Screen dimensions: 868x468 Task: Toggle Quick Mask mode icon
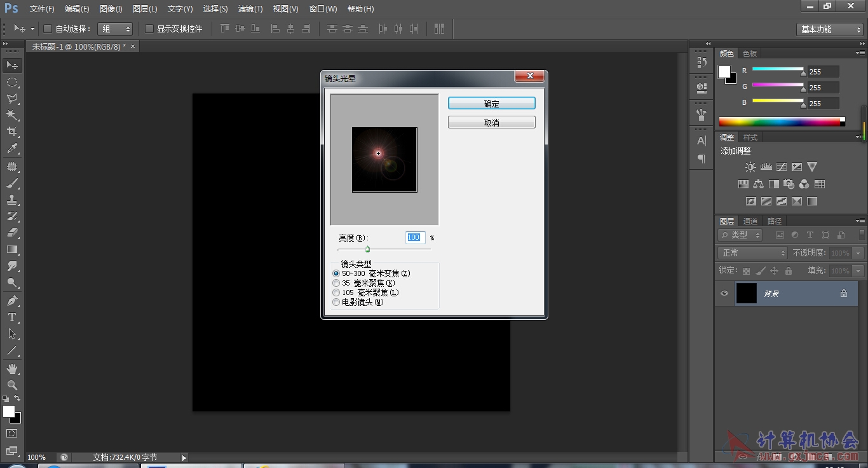(x=12, y=434)
